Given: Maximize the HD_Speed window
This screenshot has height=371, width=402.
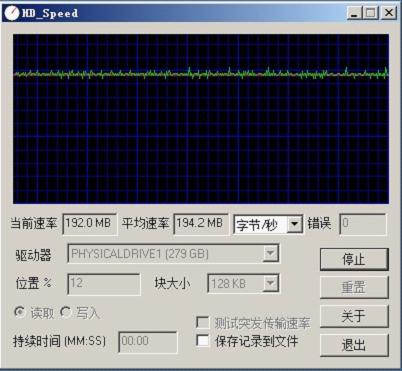Looking at the screenshot, I should [371, 13].
